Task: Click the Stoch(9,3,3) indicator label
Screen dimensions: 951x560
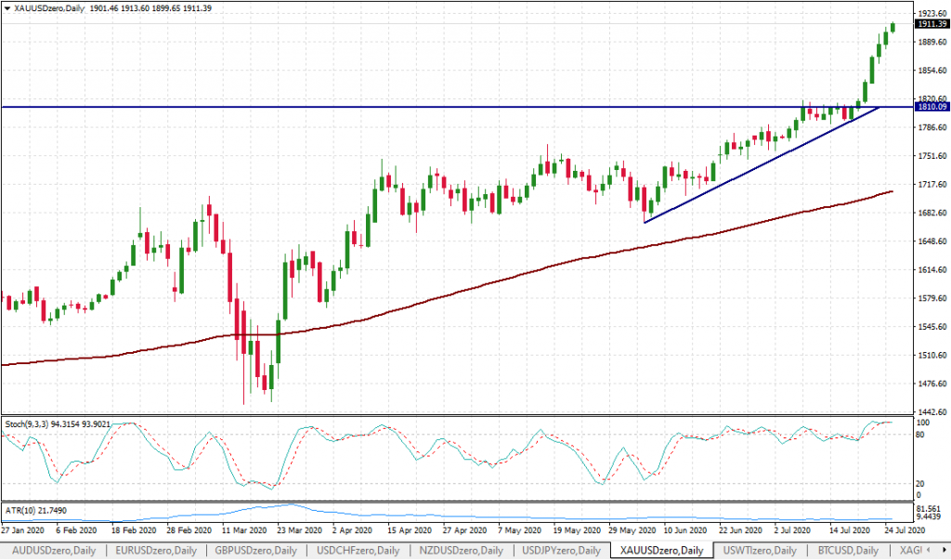Action: (x=56, y=423)
